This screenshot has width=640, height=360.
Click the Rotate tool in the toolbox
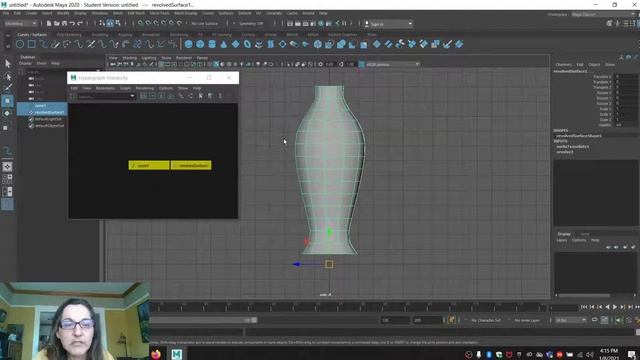click(x=7, y=113)
